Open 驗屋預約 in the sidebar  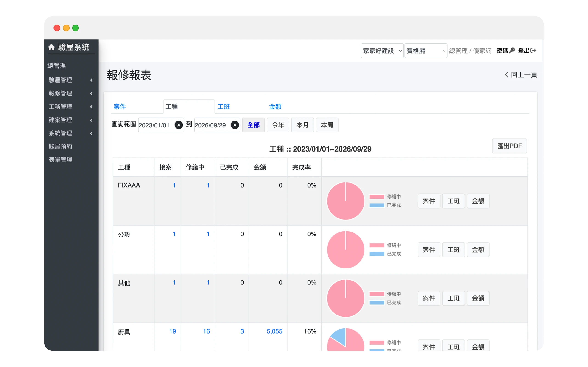[61, 146]
